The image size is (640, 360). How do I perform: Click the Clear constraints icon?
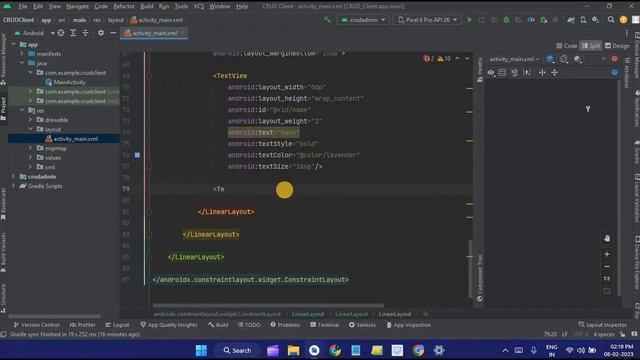point(515,73)
